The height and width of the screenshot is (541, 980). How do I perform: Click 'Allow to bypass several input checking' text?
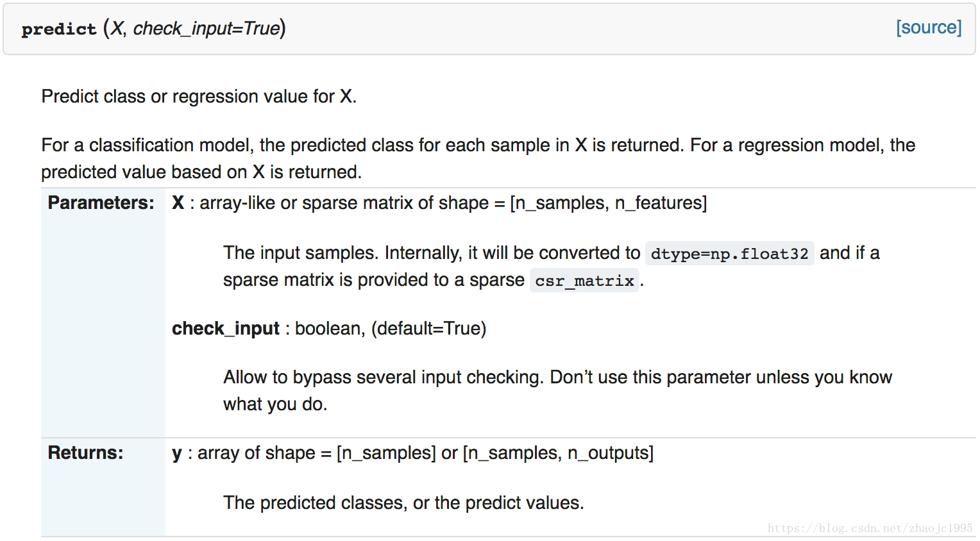tap(382, 377)
